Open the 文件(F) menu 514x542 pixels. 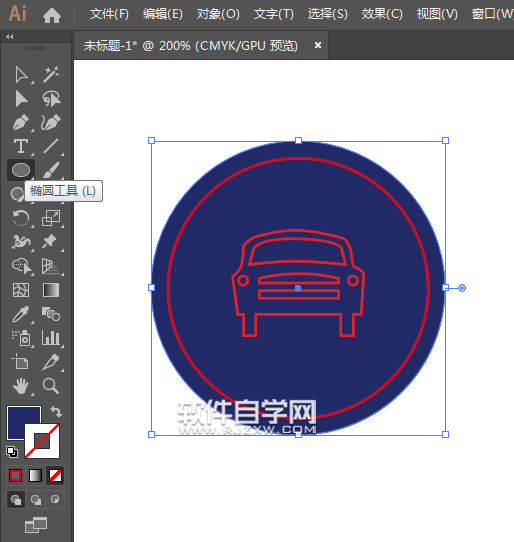click(x=109, y=14)
